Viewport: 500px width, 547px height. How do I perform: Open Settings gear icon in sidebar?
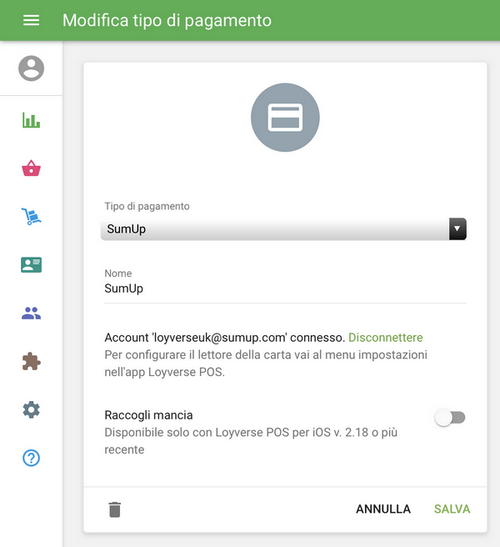click(31, 410)
